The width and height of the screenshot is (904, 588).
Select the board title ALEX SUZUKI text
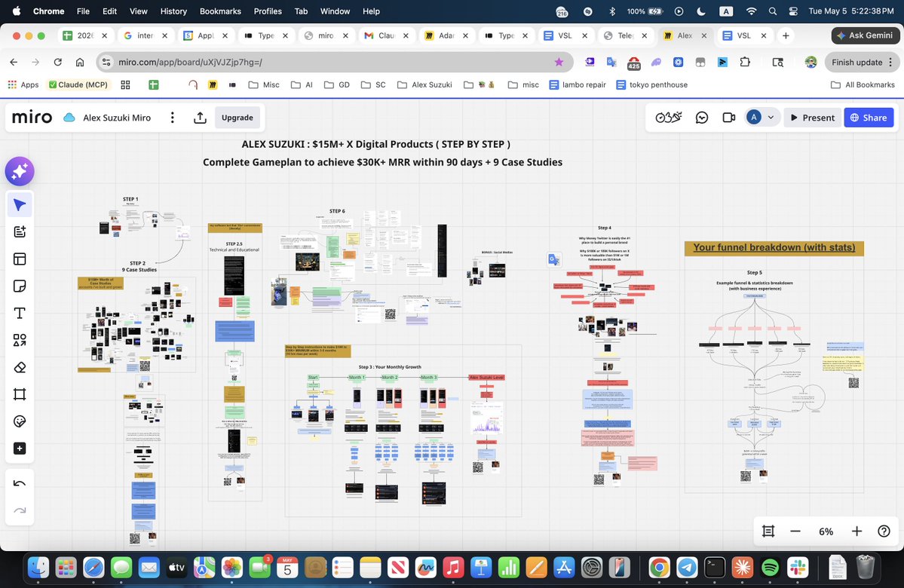pos(376,144)
